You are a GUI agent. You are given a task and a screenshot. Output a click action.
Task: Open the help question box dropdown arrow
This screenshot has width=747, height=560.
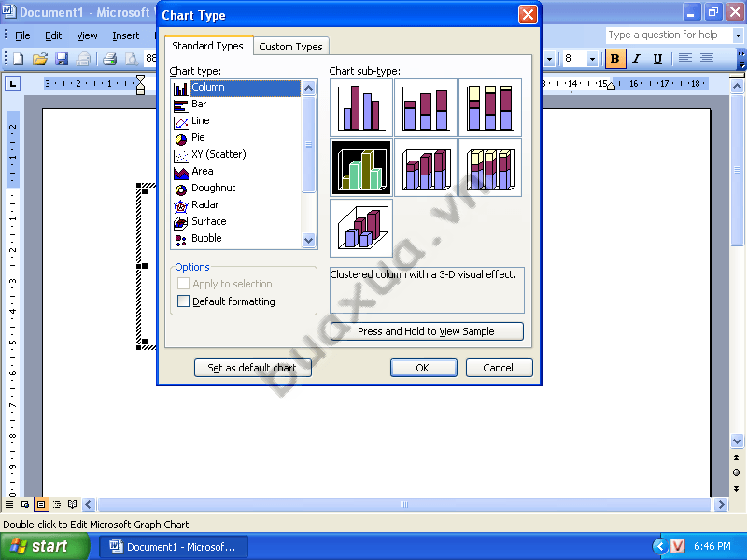[x=738, y=35]
